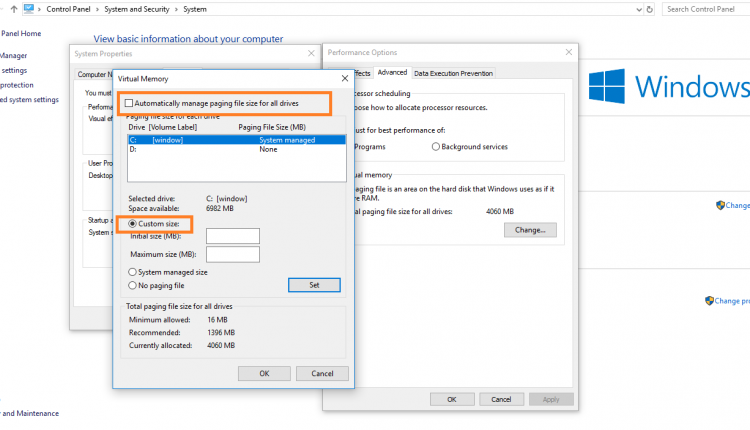Click the Up arrow in the address bar
The width and height of the screenshot is (750, 430).
point(14,9)
